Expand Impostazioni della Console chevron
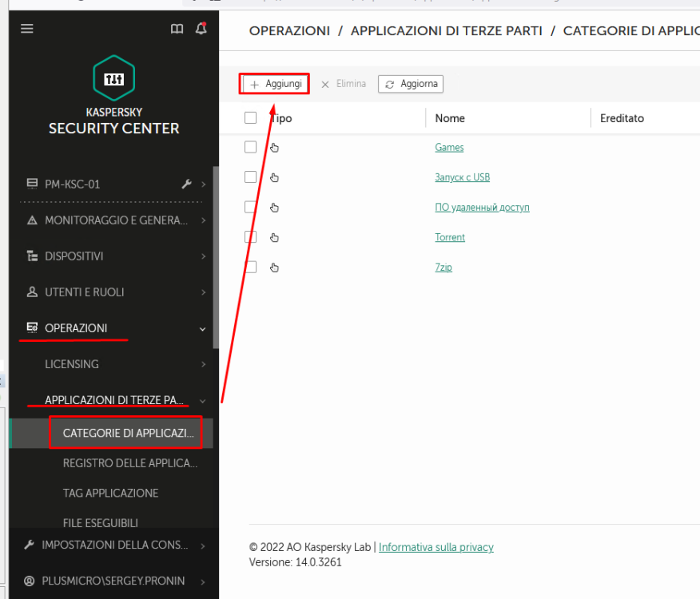The width and height of the screenshot is (700, 599). click(203, 545)
